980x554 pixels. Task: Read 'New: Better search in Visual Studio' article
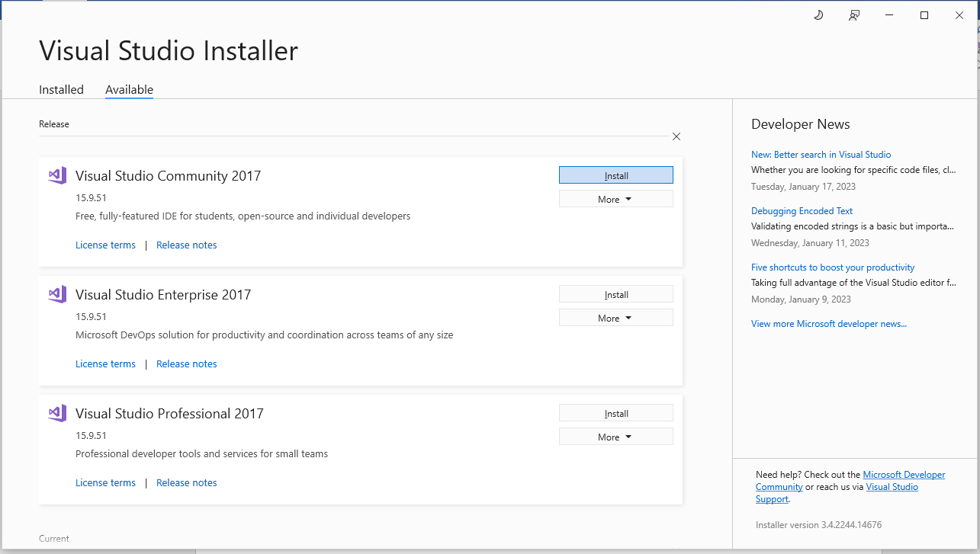click(x=821, y=154)
